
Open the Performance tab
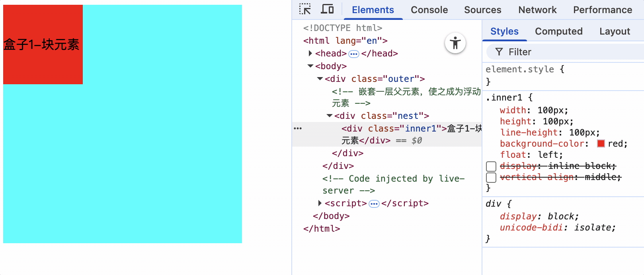603,10
